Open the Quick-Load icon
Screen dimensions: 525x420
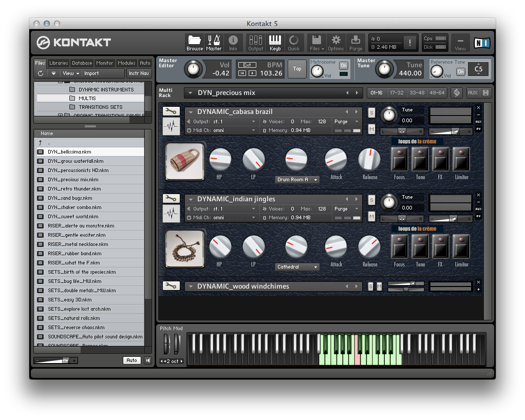click(294, 43)
